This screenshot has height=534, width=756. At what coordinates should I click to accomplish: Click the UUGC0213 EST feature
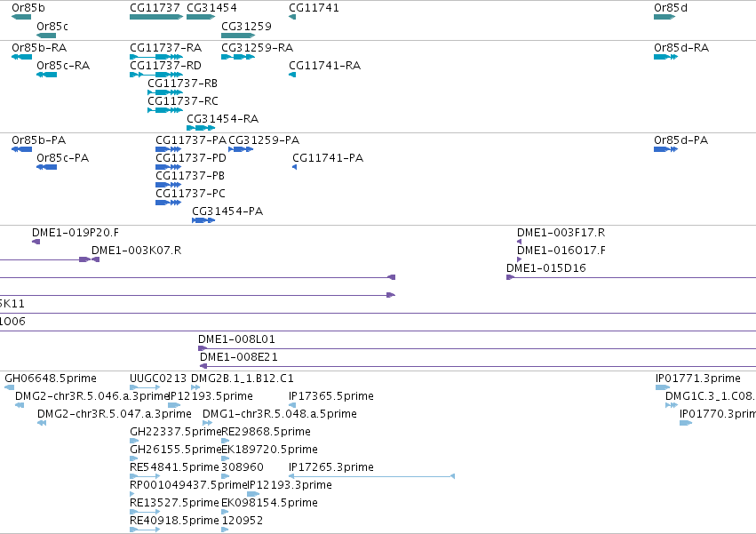pos(145,387)
